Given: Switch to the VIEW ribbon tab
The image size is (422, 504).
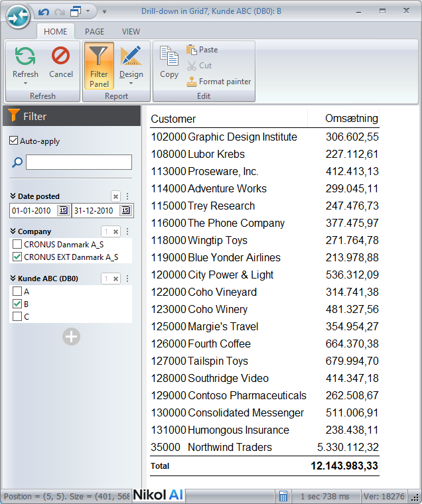Looking at the screenshot, I should tap(131, 32).
